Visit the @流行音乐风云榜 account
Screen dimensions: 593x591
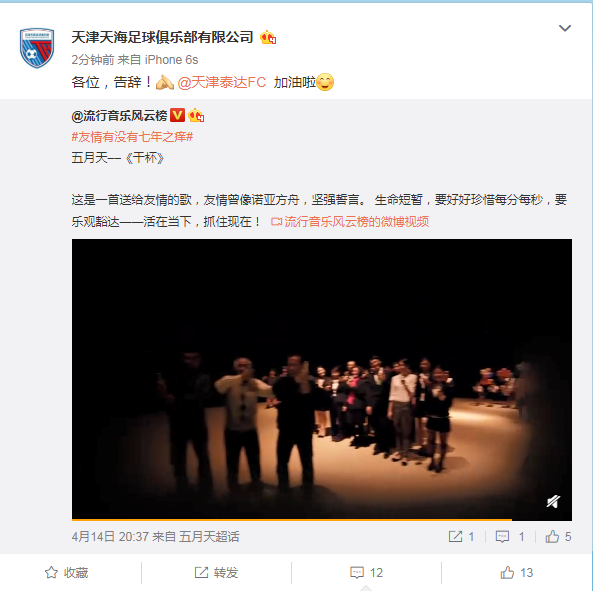[119, 116]
